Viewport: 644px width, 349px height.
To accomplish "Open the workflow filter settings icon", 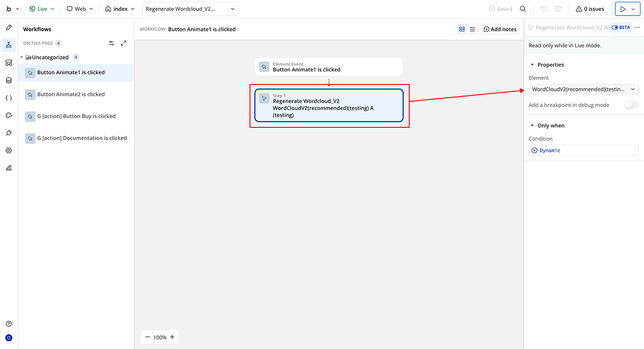I will [111, 43].
